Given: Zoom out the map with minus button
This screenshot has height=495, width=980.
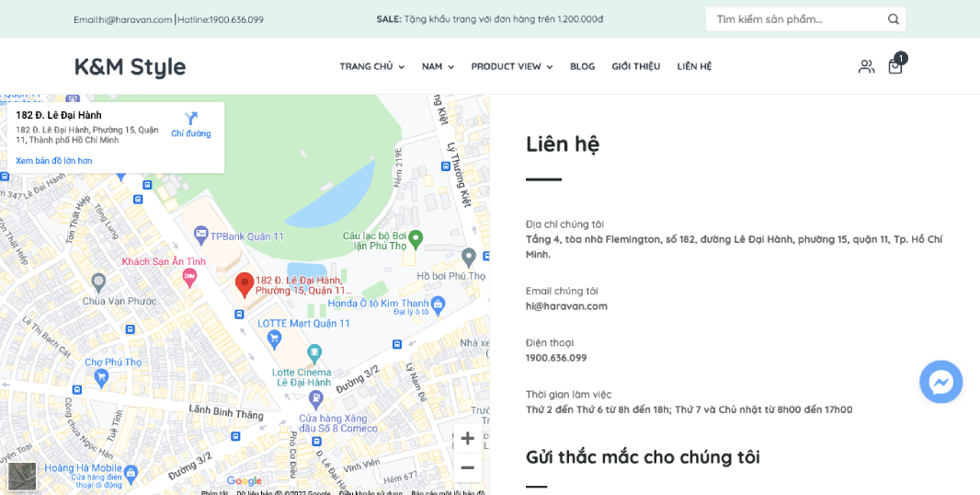Looking at the screenshot, I should coord(467,467).
